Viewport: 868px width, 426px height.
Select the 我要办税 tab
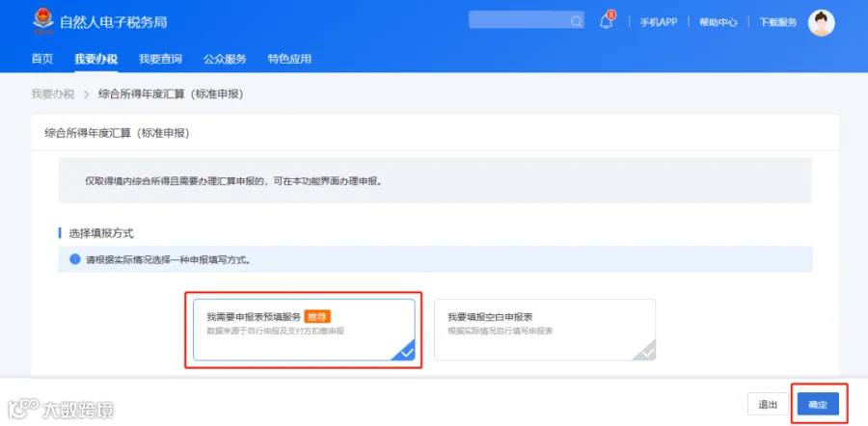click(95, 59)
